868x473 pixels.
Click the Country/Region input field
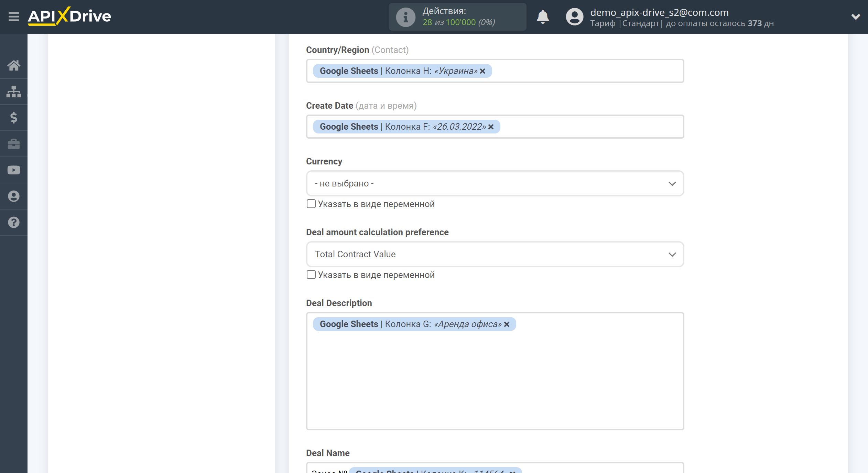click(x=495, y=71)
